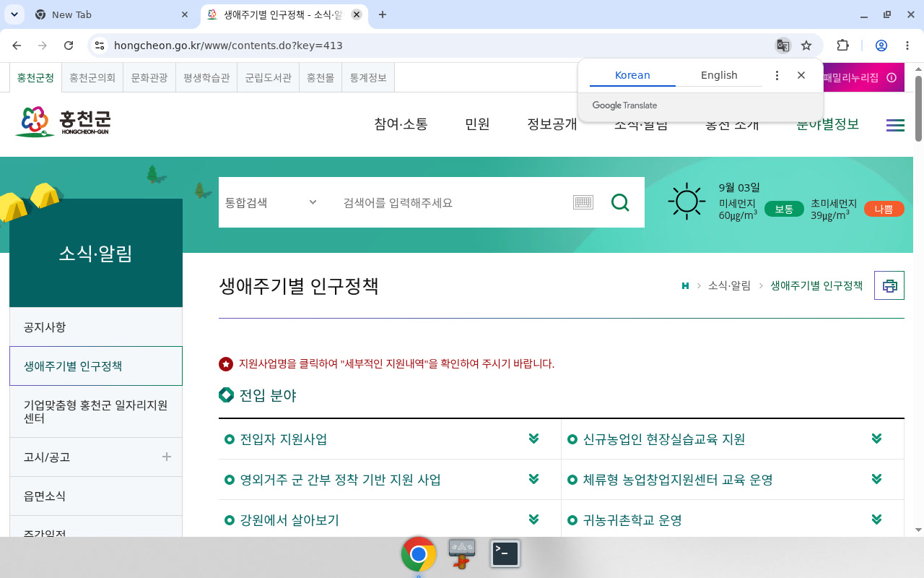Viewport: 924px width, 578px height.
Task: Expand 체류형 농업창업지원센터 교육 운영 row
Action: (x=733, y=480)
